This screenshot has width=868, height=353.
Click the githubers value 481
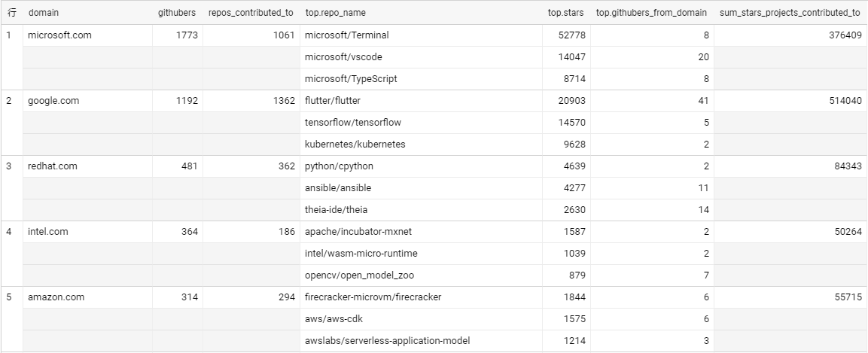tap(189, 166)
